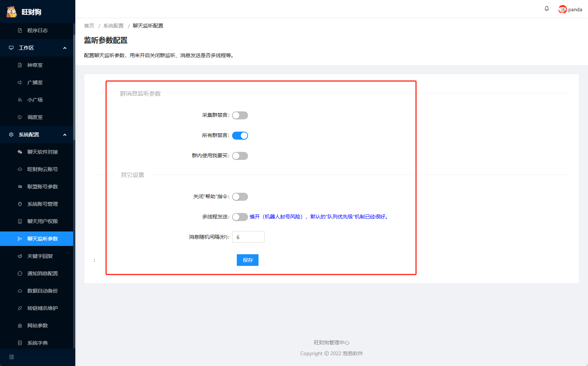Click the 小广场 people icon
588x366 pixels.
(x=20, y=100)
